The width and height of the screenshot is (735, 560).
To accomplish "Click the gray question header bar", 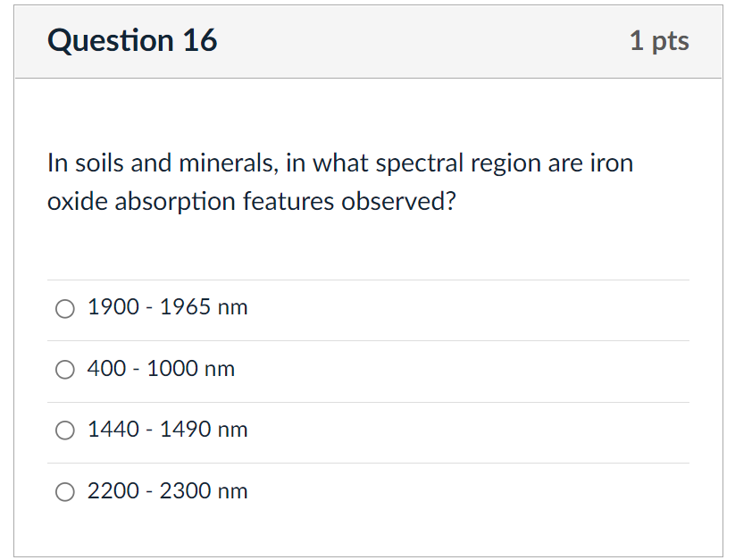I will click(x=420, y=41).
